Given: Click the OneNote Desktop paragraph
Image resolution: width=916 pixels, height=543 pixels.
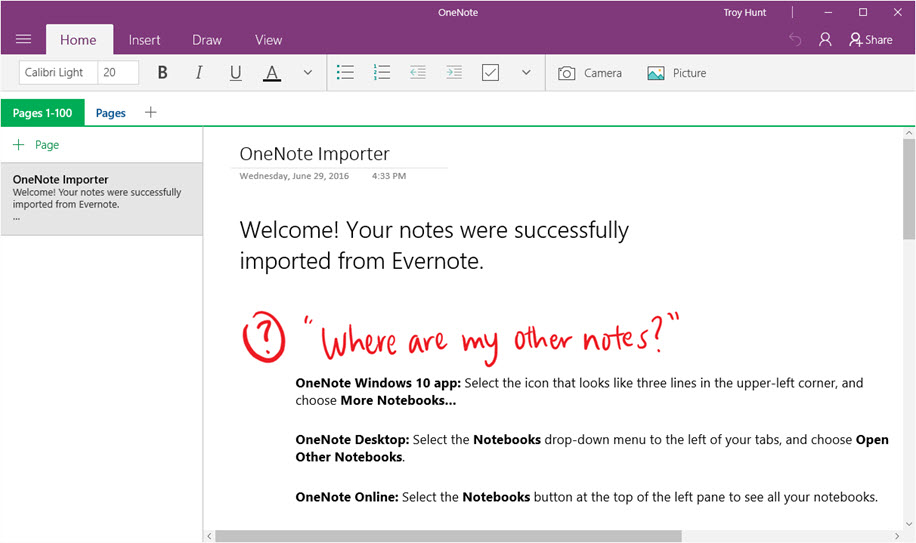Looking at the screenshot, I should (x=592, y=448).
